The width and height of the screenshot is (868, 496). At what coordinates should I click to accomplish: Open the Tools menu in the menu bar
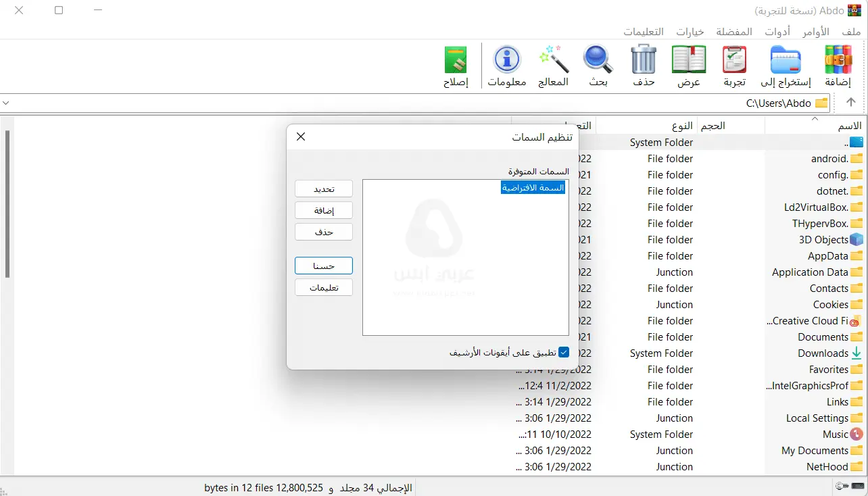(x=777, y=31)
